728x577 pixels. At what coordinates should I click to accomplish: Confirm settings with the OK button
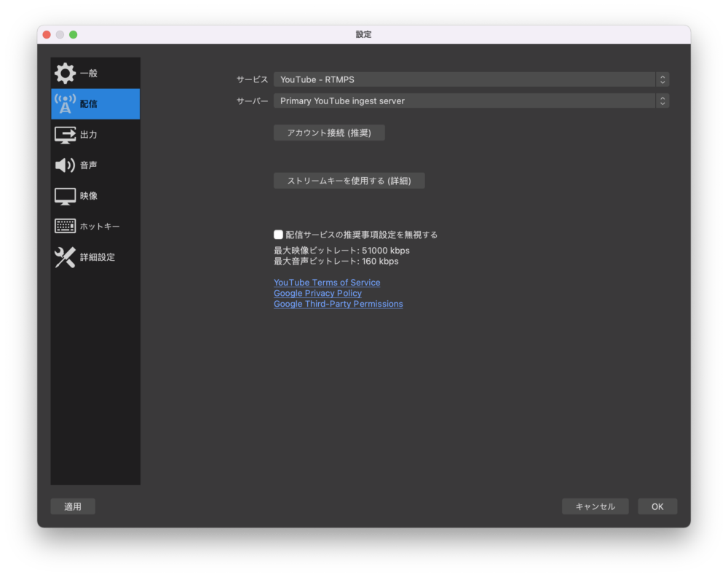click(657, 506)
